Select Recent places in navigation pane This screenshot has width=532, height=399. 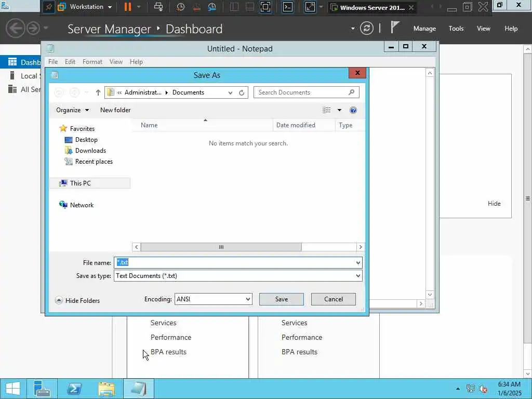94,162
